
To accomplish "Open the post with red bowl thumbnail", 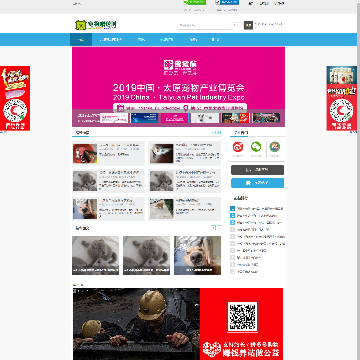I will pos(85,153).
